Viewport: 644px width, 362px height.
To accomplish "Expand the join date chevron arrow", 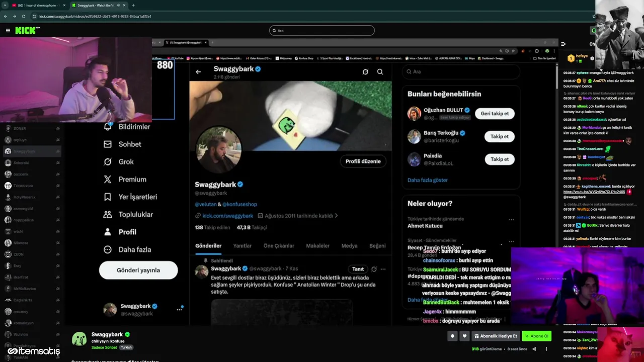I will click(336, 216).
